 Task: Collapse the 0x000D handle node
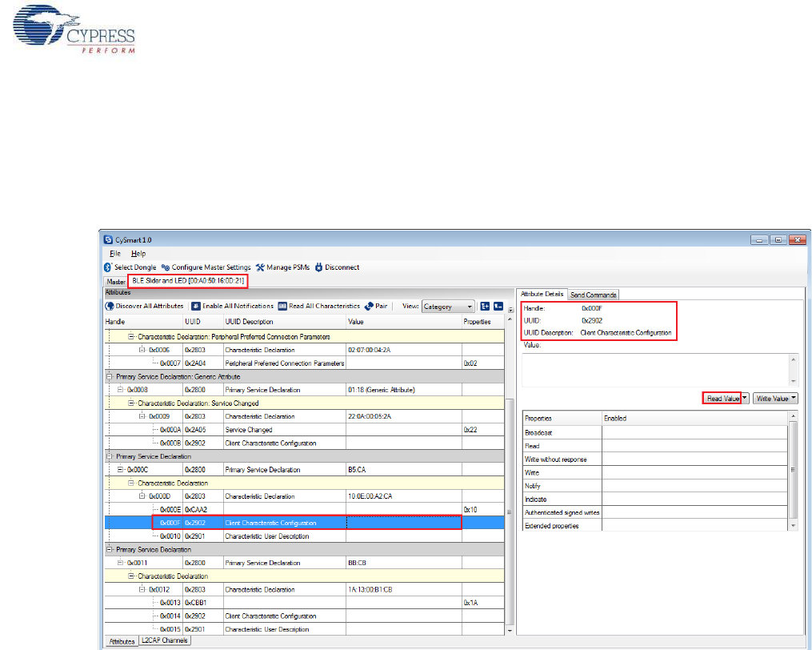(x=142, y=496)
